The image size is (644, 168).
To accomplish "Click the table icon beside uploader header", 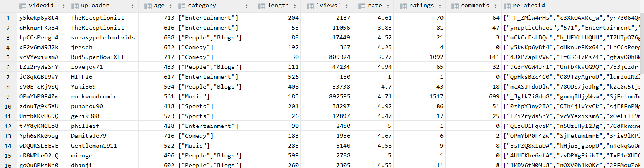I will coord(75,6).
